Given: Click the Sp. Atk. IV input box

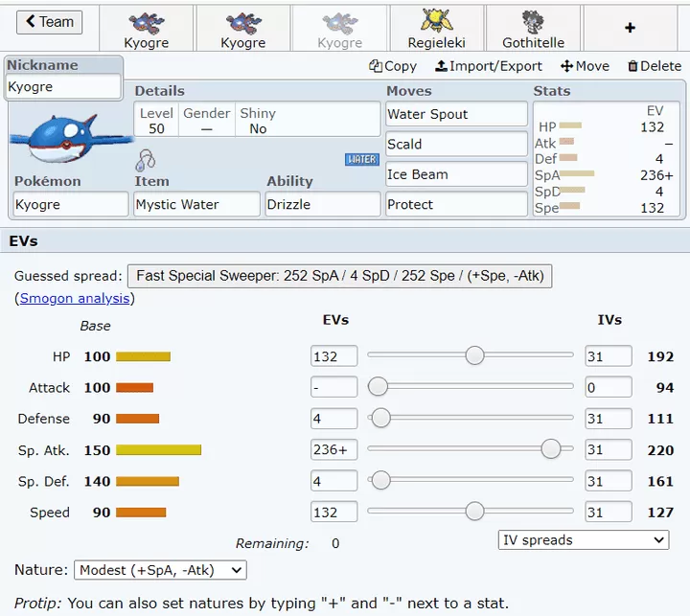Looking at the screenshot, I should pos(609,449).
